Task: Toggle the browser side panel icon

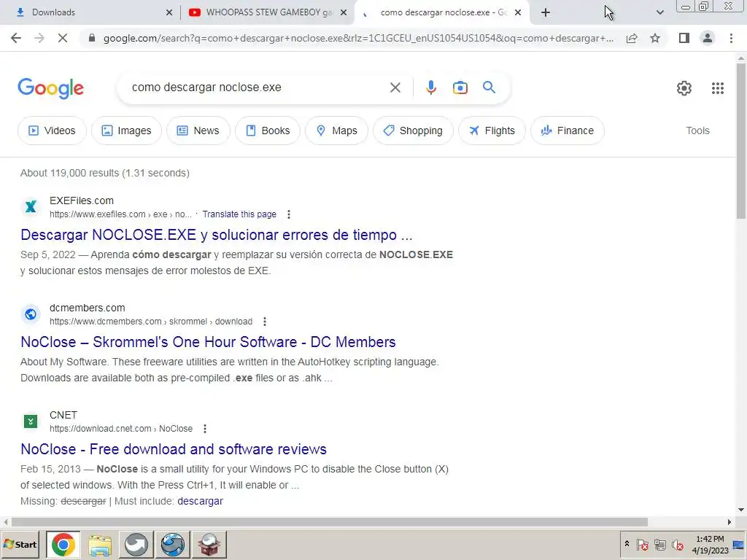Action: click(x=684, y=38)
